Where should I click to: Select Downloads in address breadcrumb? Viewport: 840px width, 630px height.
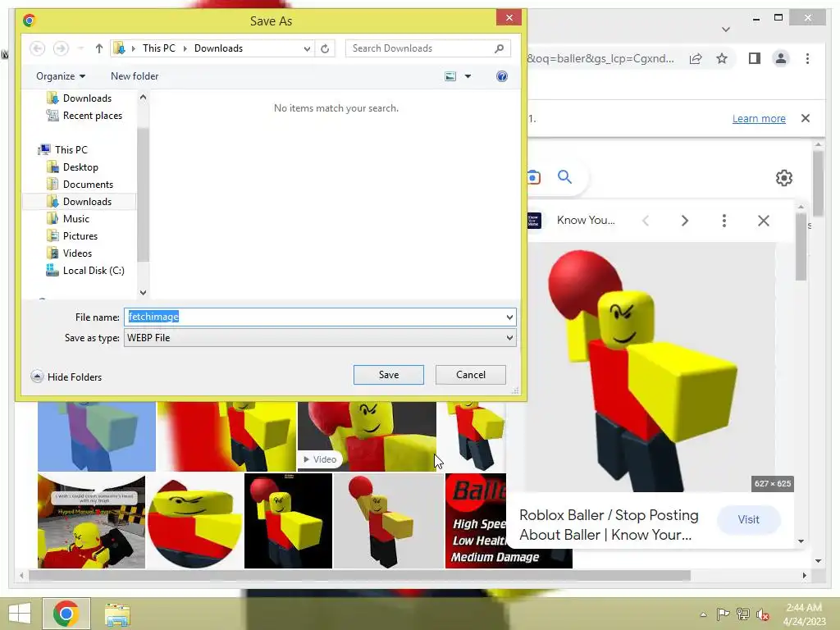click(218, 48)
